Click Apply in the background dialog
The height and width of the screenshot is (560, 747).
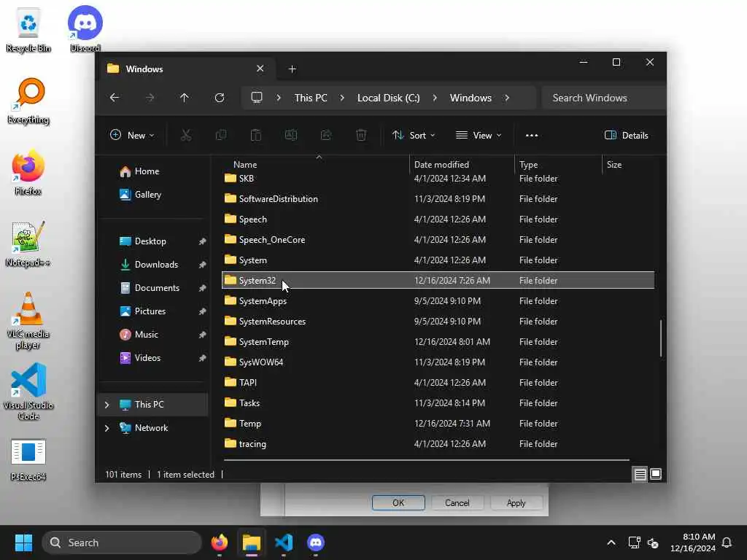[516, 503]
